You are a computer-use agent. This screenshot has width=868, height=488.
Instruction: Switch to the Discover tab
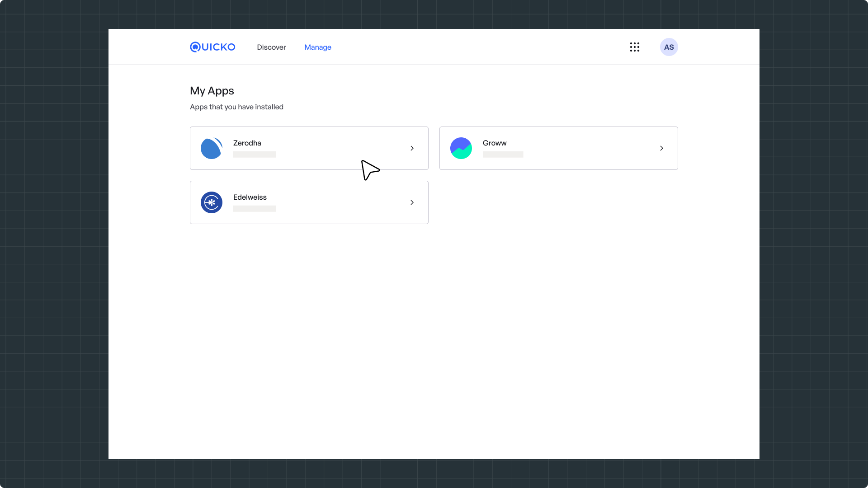271,47
